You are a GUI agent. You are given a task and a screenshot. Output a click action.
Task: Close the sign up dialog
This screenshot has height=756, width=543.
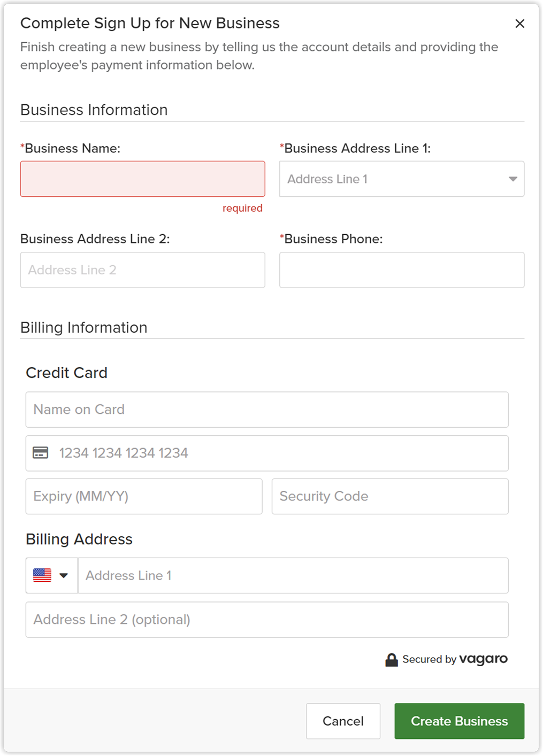(519, 24)
